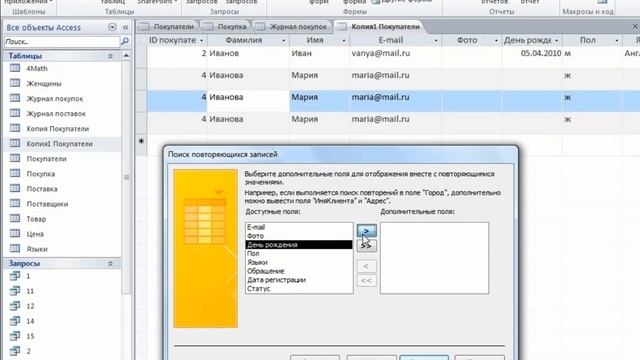Open query 2 icon
The width and height of the screenshot is (640, 360).
pyautogui.click(x=15, y=351)
